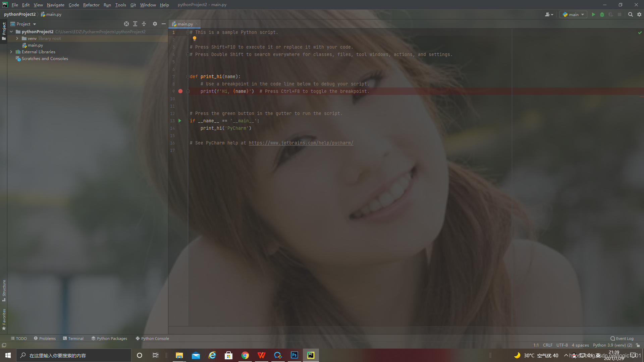Run with coverage icon in toolbar
The width and height of the screenshot is (644, 362).
(611, 14)
